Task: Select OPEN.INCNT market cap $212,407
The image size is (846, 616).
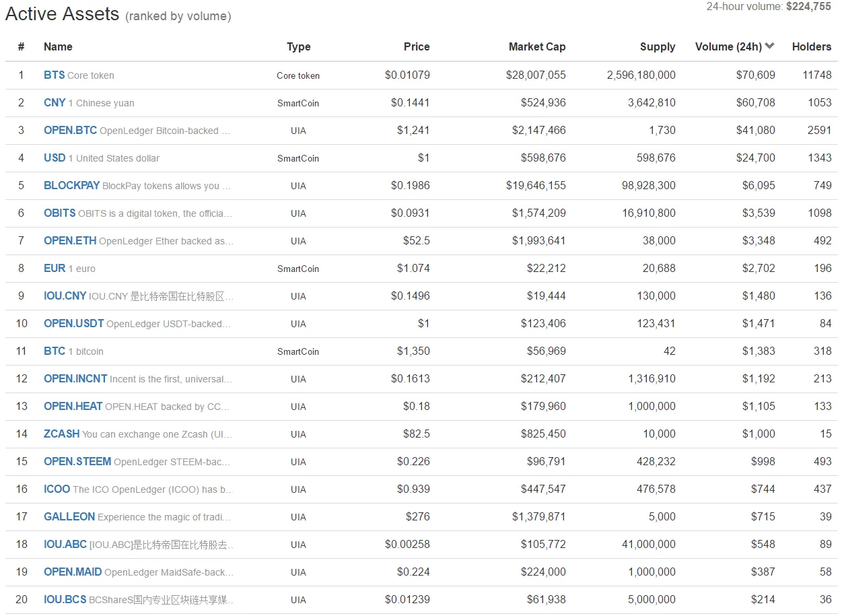Action: tap(543, 379)
